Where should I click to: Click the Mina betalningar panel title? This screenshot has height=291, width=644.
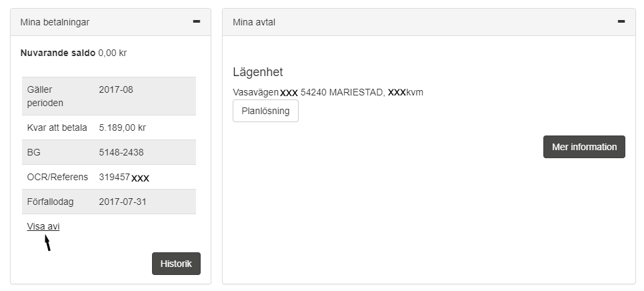[55, 22]
